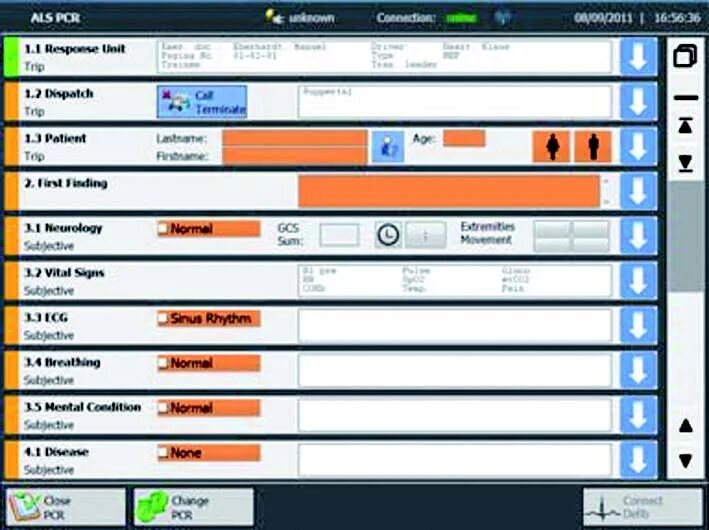709x530 pixels.
Task: Click the GCS info button beside the clock
Action: click(425, 235)
